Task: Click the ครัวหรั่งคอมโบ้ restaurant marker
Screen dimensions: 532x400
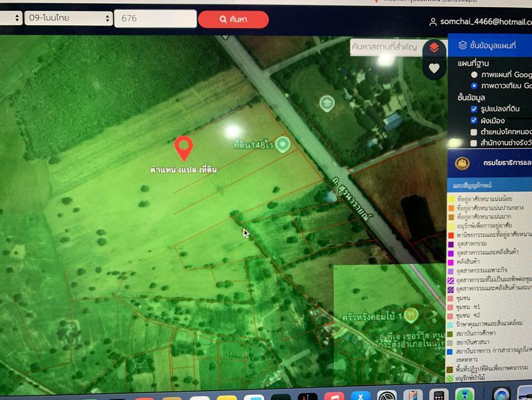Action: [410, 315]
